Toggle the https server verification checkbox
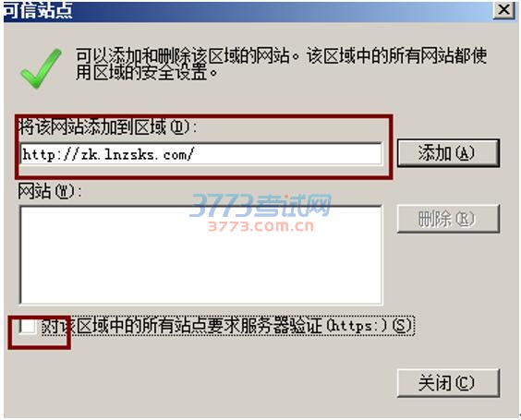 (x=27, y=326)
